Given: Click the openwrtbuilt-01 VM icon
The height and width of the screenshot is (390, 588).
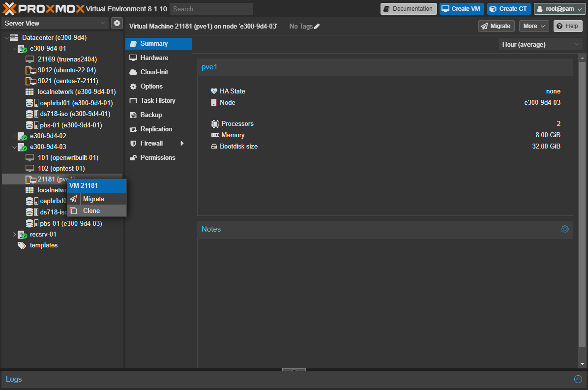Looking at the screenshot, I should click(x=29, y=157).
